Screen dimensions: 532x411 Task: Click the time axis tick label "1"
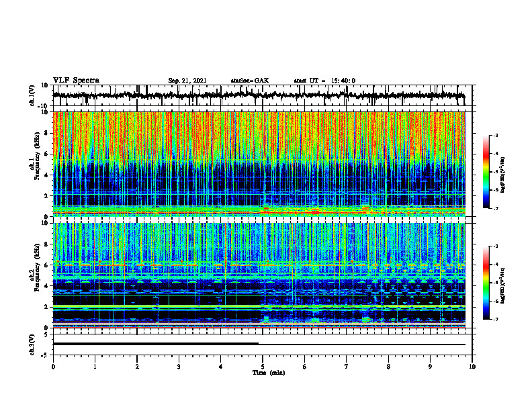coord(95,367)
